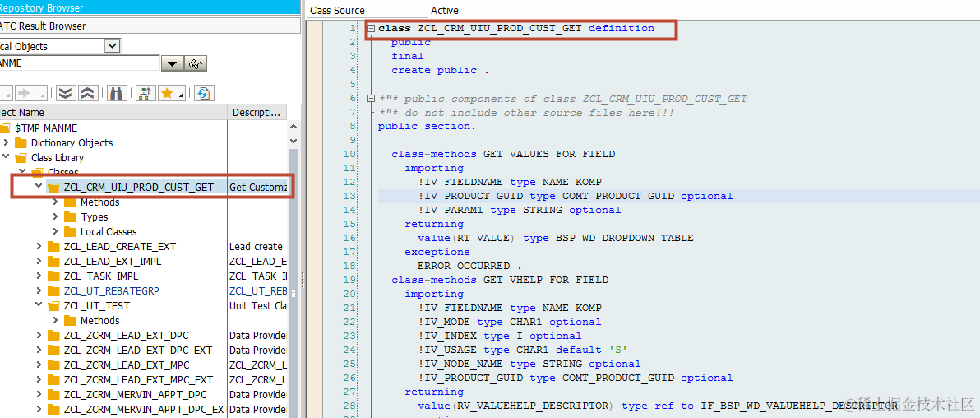
Task: Click line number 13 in the editor gutter
Action: click(x=349, y=196)
